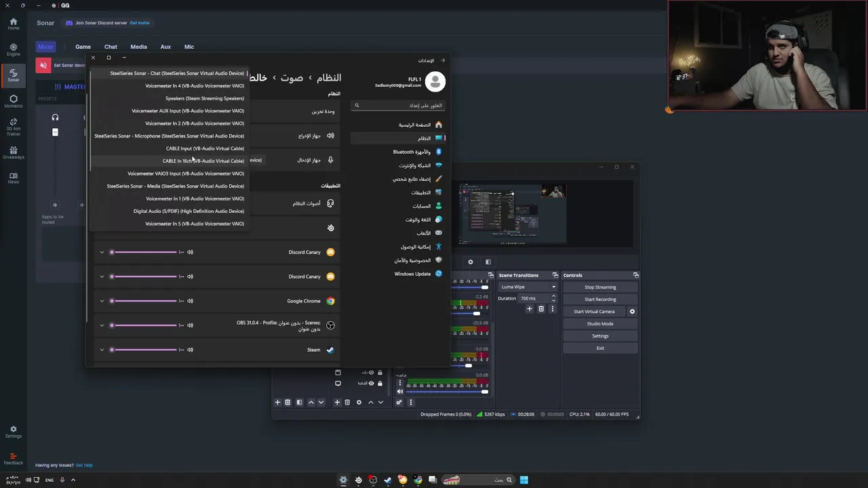Switch to the Media tab in Sonar
The height and width of the screenshot is (488, 868).
coord(138,47)
